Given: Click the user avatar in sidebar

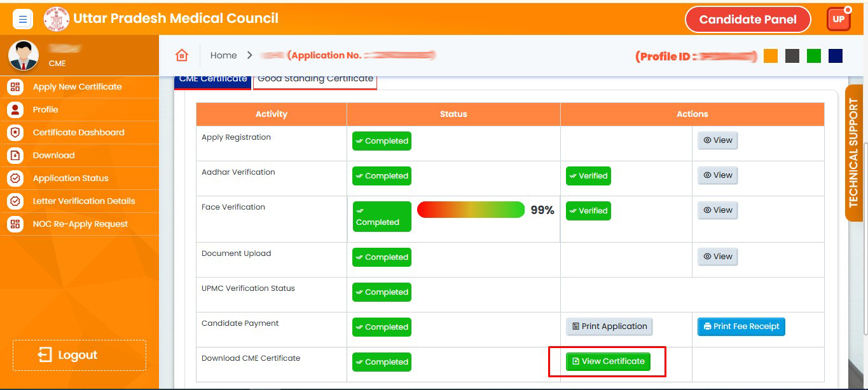Looking at the screenshot, I should tap(24, 56).
